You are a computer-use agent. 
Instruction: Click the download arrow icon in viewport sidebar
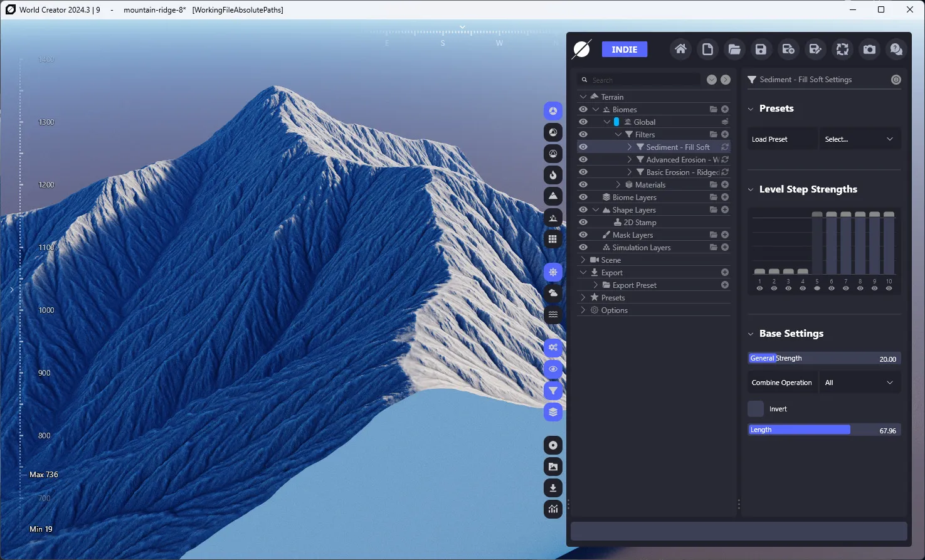point(553,488)
